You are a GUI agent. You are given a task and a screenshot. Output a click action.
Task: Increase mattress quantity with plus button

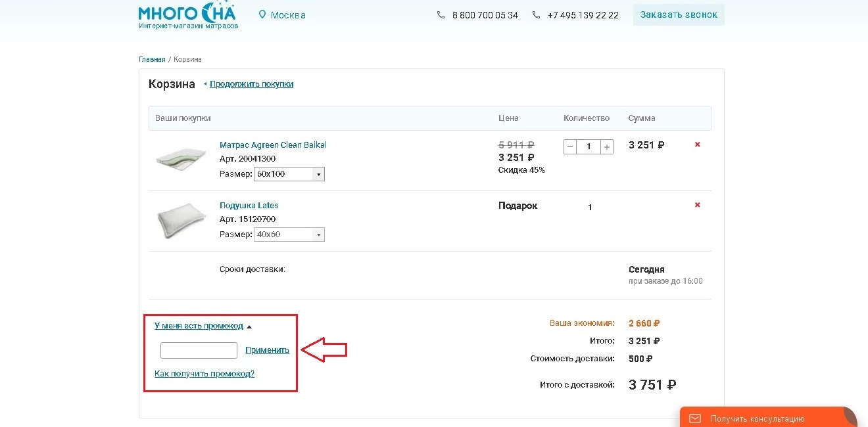[x=607, y=146]
